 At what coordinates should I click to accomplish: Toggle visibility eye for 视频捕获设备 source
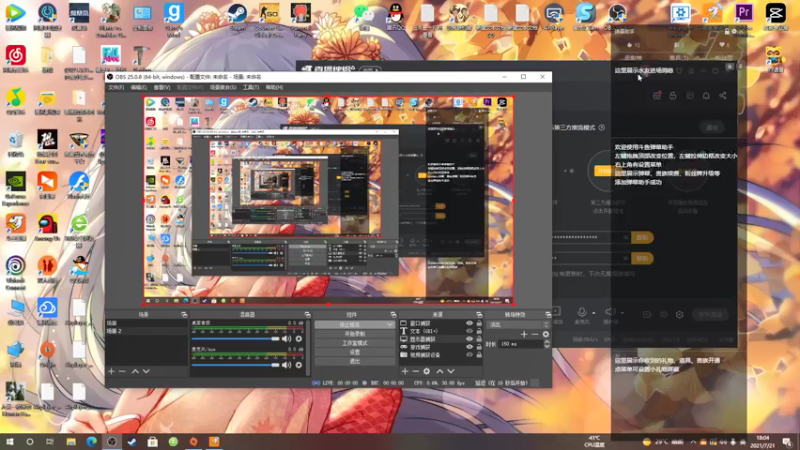tap(469, 355)
